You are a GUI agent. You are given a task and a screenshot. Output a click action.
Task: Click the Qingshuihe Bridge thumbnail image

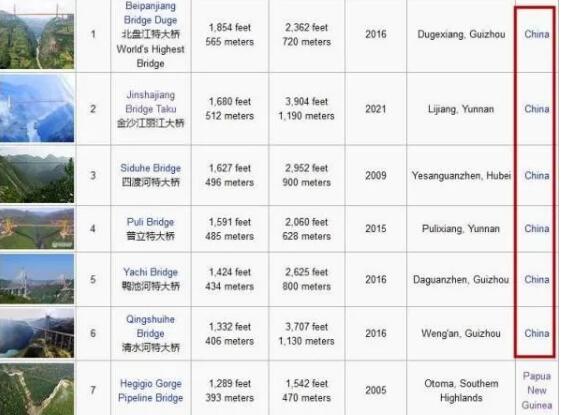pyautogui.click(x=37, y=333)
